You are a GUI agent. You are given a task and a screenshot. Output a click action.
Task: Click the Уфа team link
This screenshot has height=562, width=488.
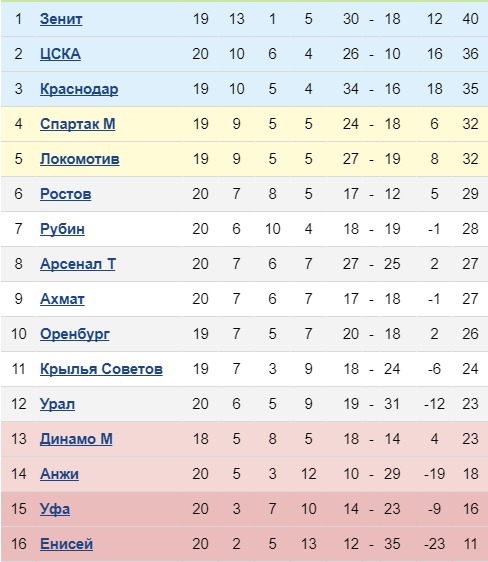(54, 509)
